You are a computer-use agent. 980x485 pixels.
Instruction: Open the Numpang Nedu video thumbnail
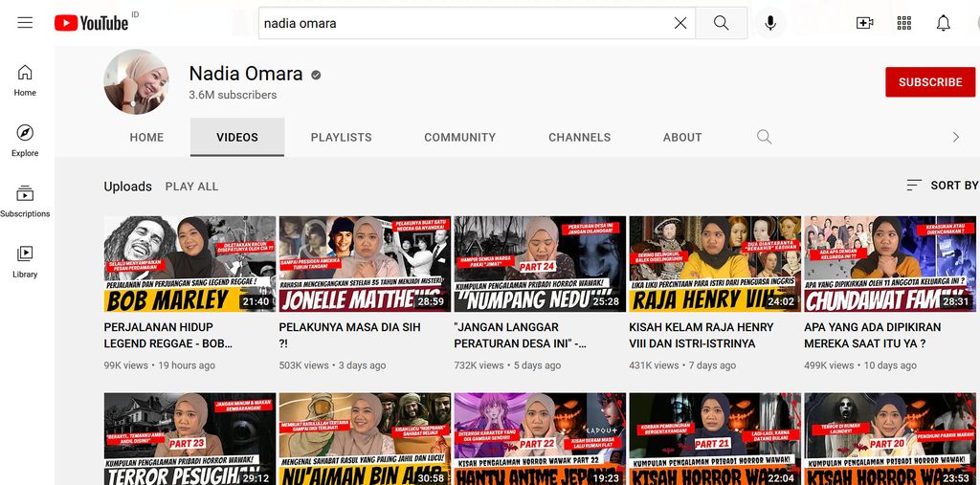pos(540,264)
